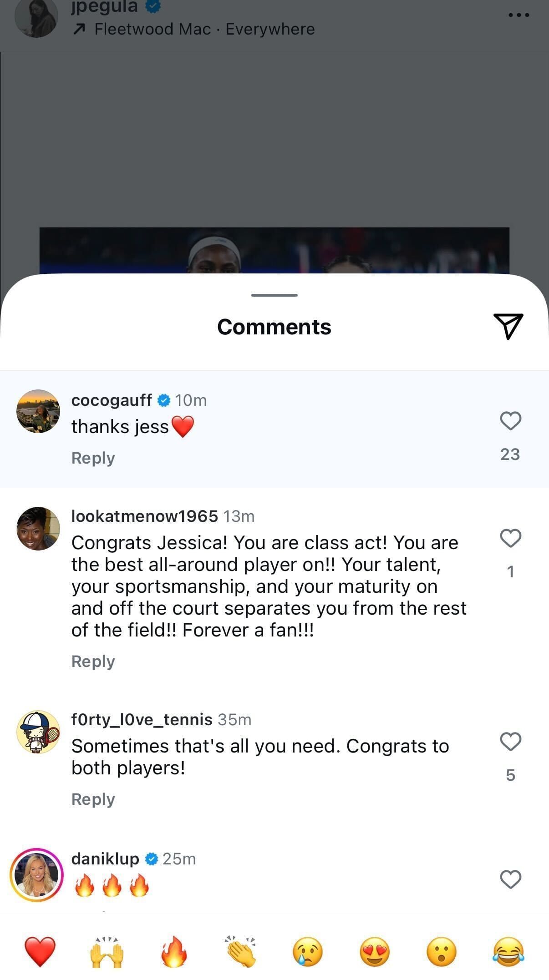The height and width of the screenshot is (980, 549).
Task: Pick the fire emoji in reaction bar
Action: pyautogui.click(x=174, y=951)
